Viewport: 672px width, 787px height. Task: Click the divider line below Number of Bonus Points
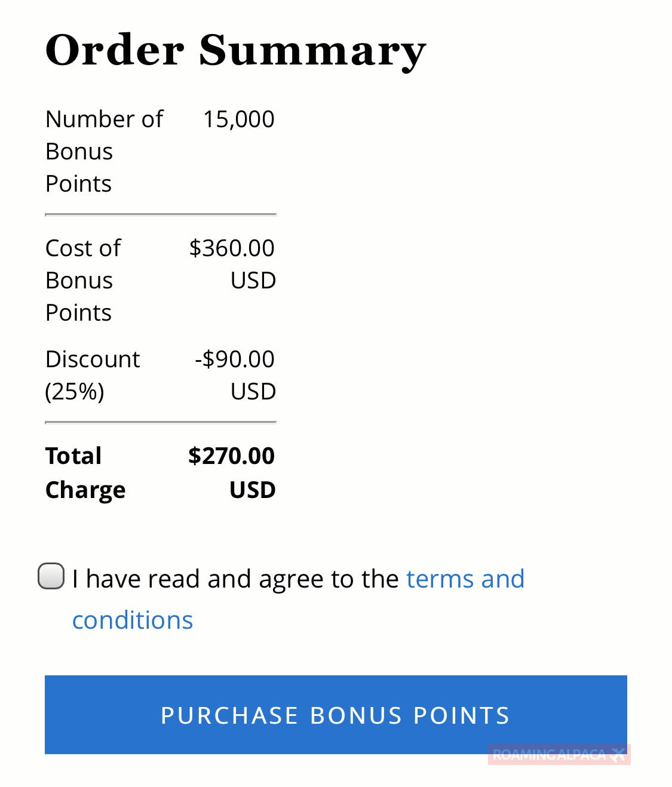160,214
